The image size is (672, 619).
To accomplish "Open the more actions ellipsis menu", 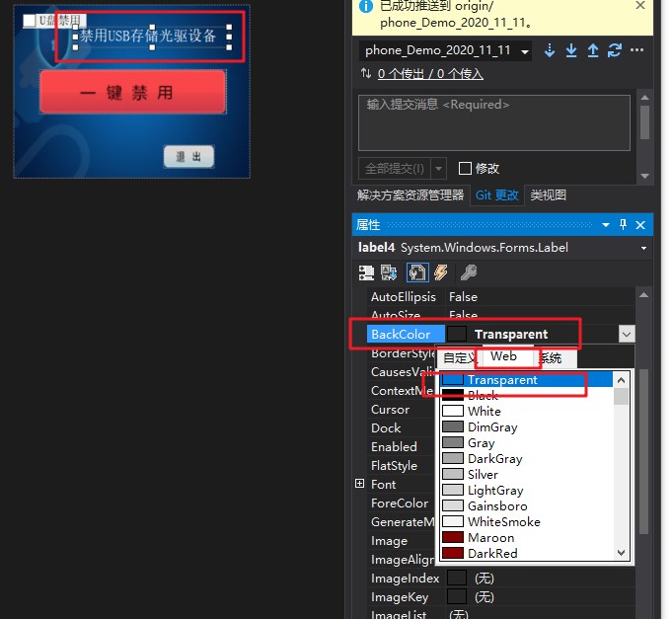I will coord(636,50).
